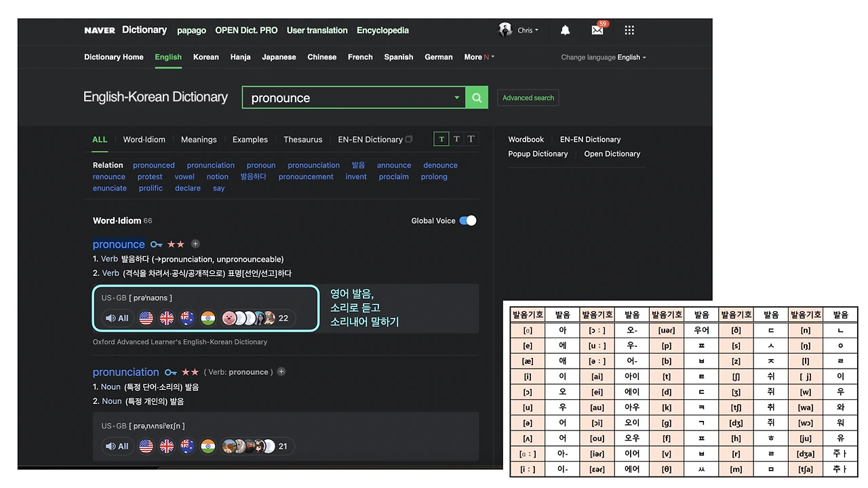Open the User translation link
The image size is (868, 488).
tap(317, 30)
